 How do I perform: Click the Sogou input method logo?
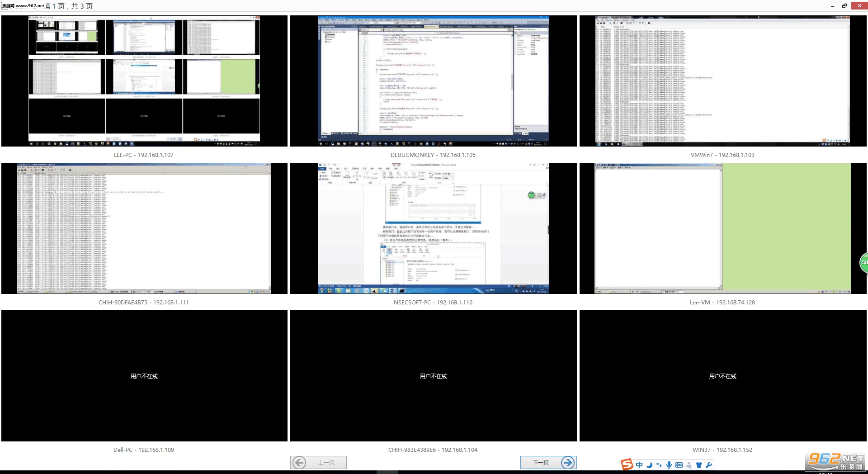[x=627, y=465]
